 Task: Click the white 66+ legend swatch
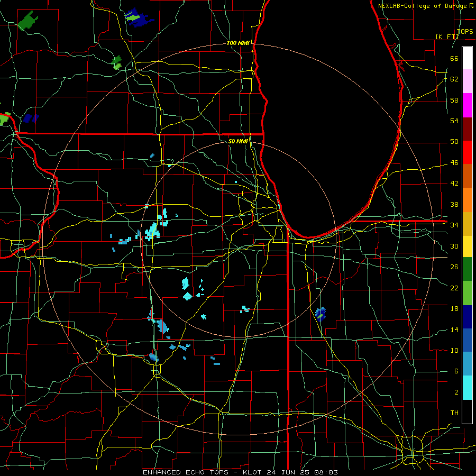467,58
